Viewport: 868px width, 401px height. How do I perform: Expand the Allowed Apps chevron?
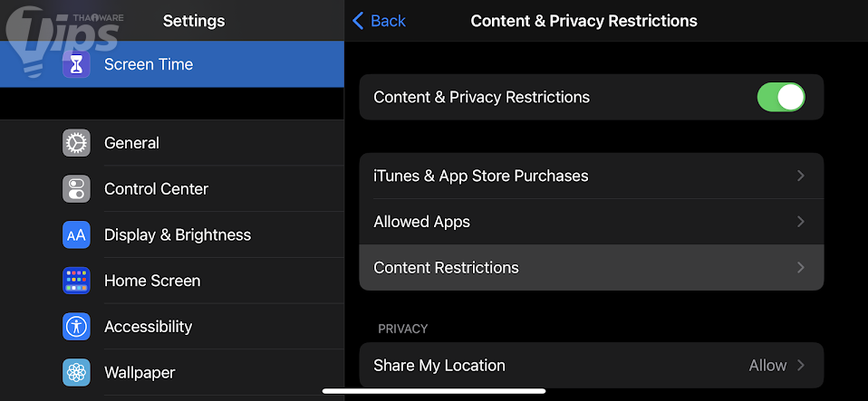[x=801, y=222]
